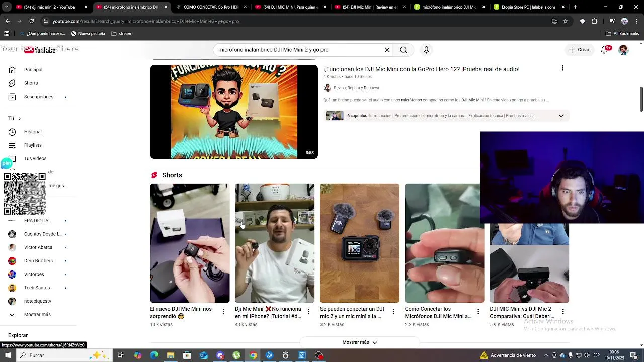The width and height of the screenshot is (644, 362).
Task: Open options for 'El nuevo DJI Mic Mini' short
Action: (x=223, y=312)
